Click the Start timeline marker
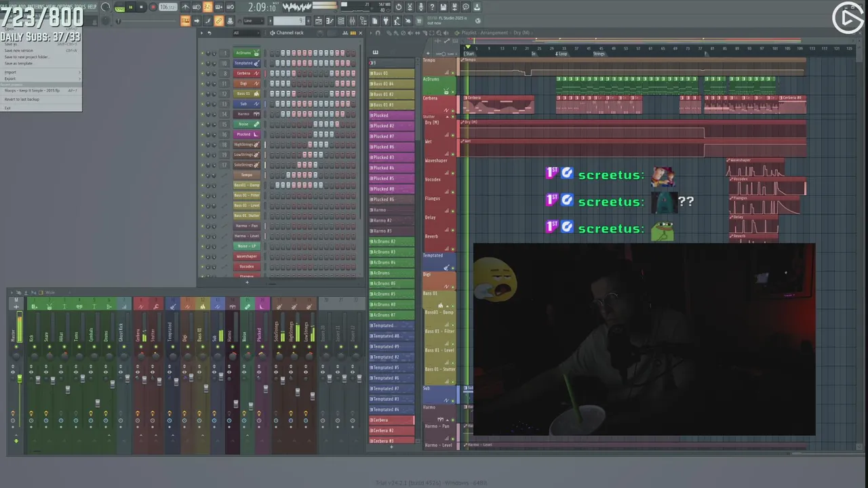The image size is (868, 488). [x=469, y=54]
